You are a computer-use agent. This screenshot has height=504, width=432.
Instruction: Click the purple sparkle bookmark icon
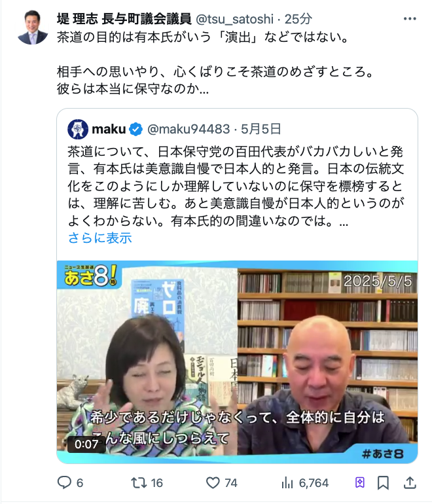(x=360, y=482)
